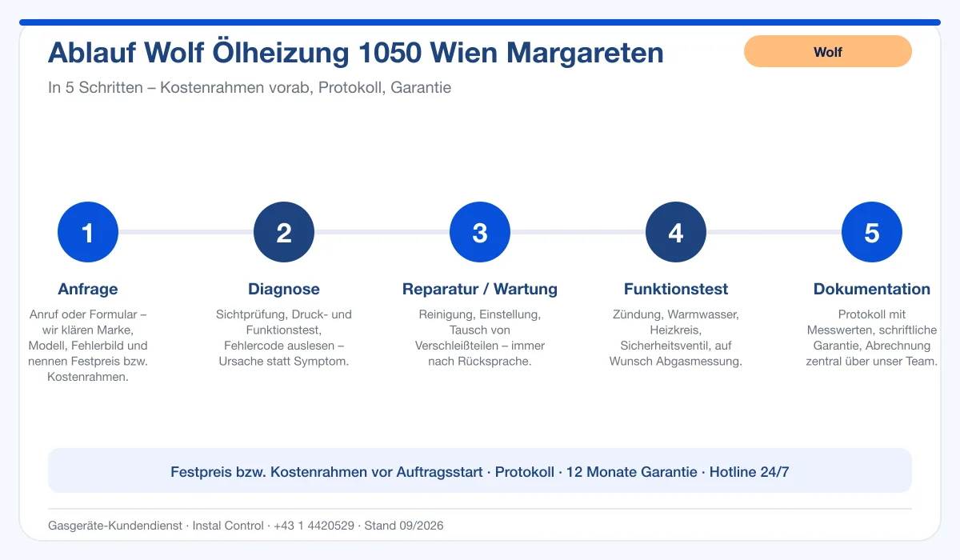The width and height of the screenshot is (960, 560).
Task: Click the orange Wolf badge
Action: (x=828, y=51)
